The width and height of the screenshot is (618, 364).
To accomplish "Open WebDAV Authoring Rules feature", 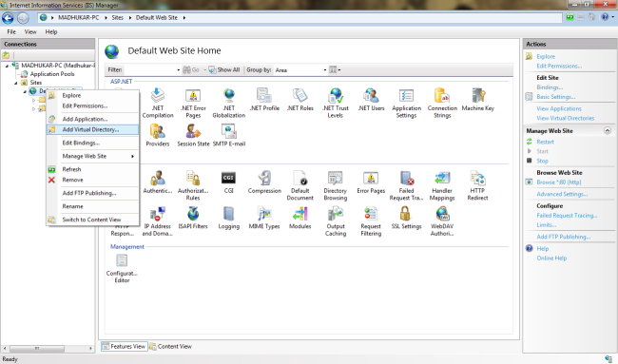I will pos(442,221).
